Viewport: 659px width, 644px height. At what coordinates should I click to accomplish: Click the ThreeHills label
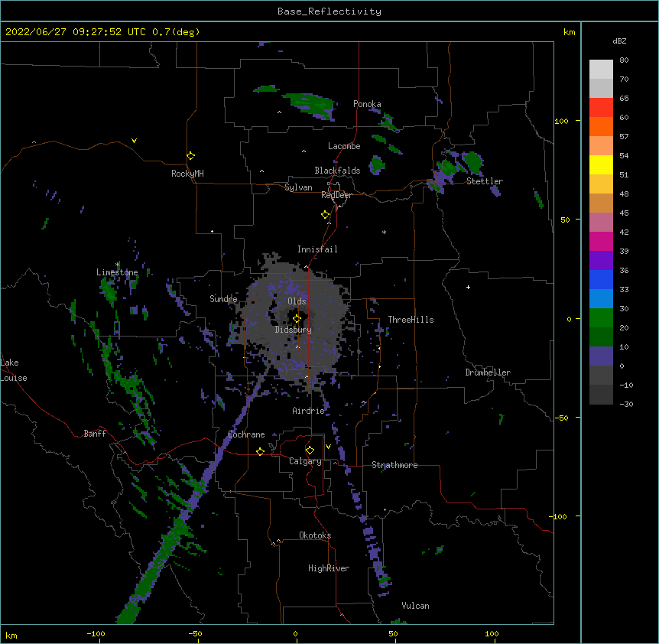point(411,320)
